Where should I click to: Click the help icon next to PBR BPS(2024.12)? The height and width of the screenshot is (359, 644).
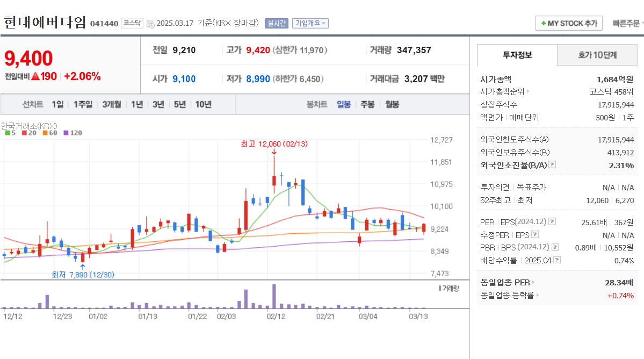click(555, 247)
